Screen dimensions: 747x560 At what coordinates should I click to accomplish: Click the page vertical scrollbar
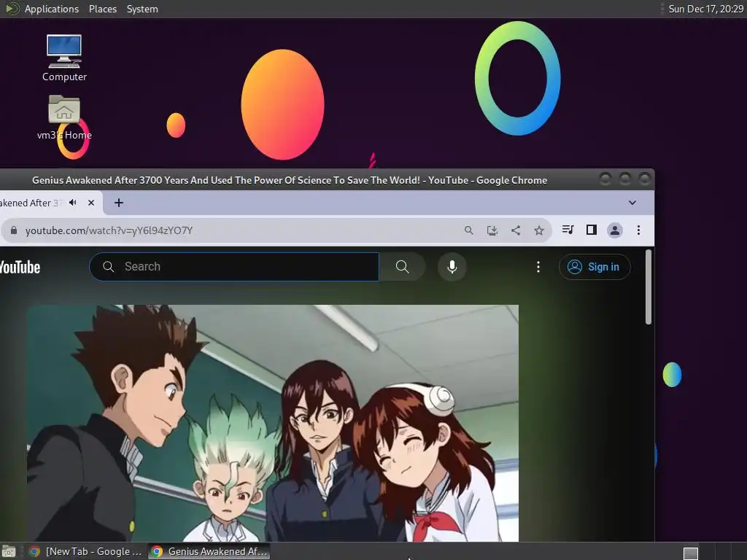pyautogui.click(x=648, y=287)
